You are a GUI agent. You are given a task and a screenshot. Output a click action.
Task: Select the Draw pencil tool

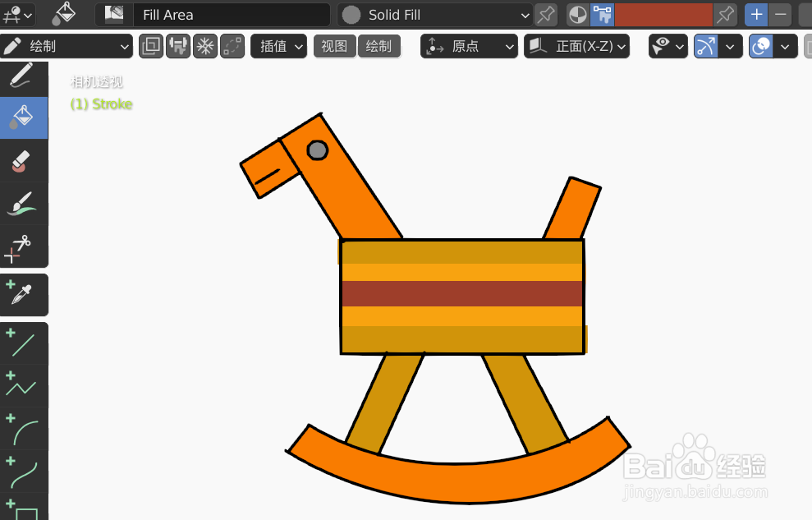(x=23, y=76)
